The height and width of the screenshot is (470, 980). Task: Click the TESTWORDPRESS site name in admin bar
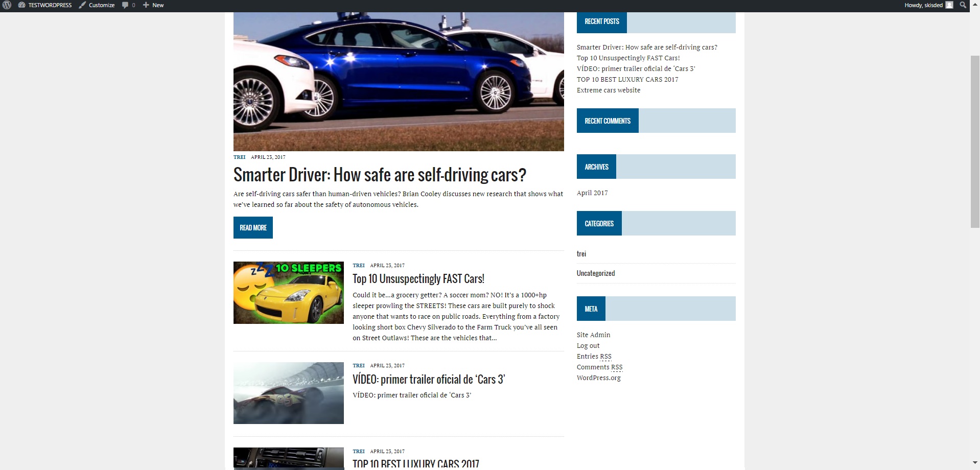pos(45,5)
